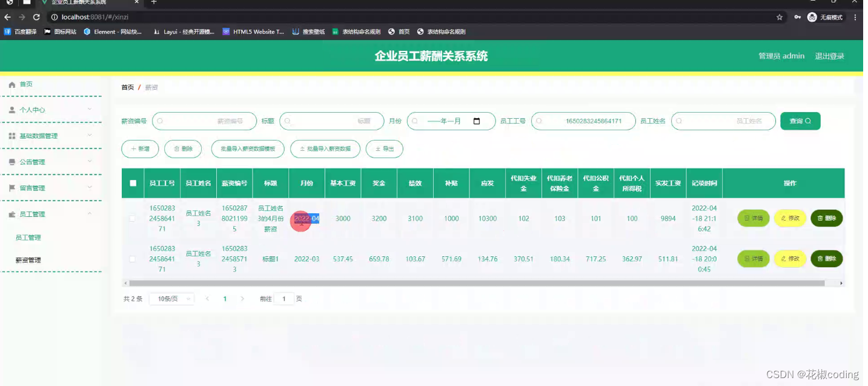Click 批量导入薪资数据模板 button
868x386 pixels.
point(248,148)
